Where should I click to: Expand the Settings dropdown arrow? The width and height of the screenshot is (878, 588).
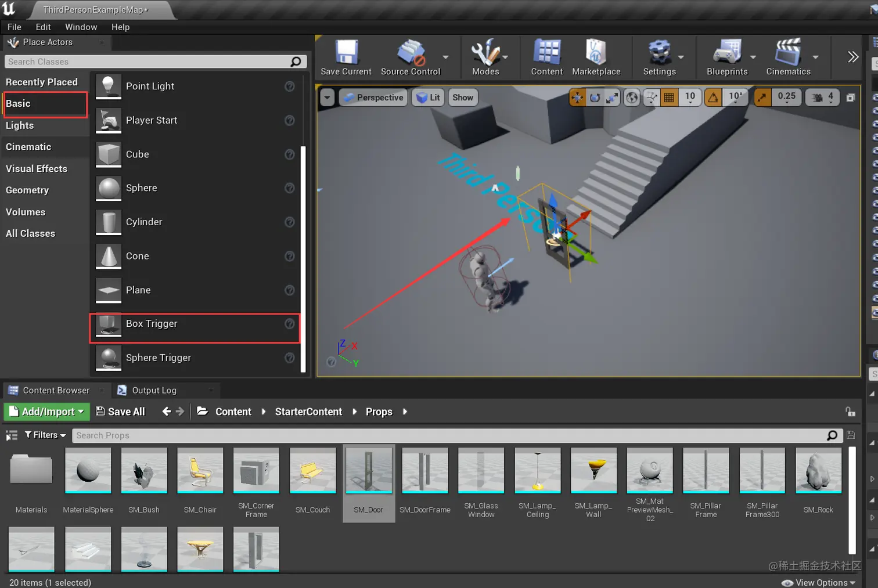681,57
